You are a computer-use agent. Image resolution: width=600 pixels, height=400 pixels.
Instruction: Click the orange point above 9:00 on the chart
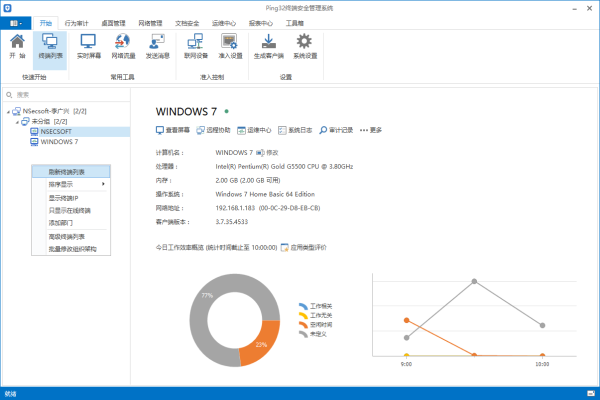tap(407, 320)
